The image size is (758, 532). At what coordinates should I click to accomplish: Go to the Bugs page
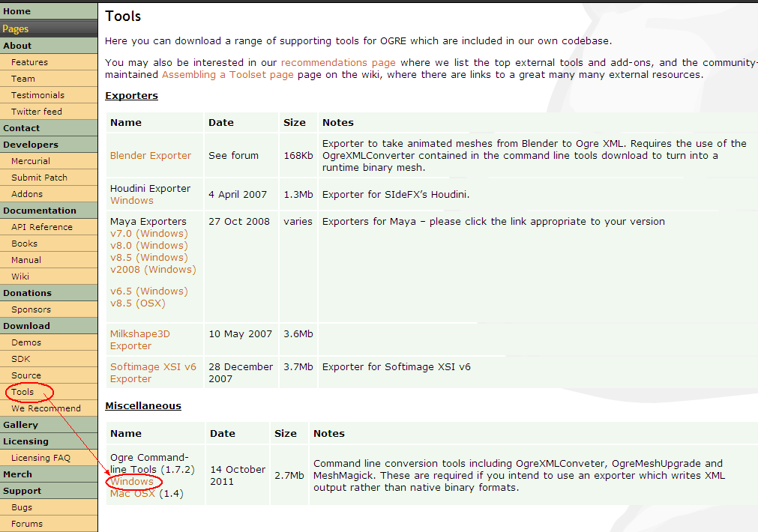48,507
